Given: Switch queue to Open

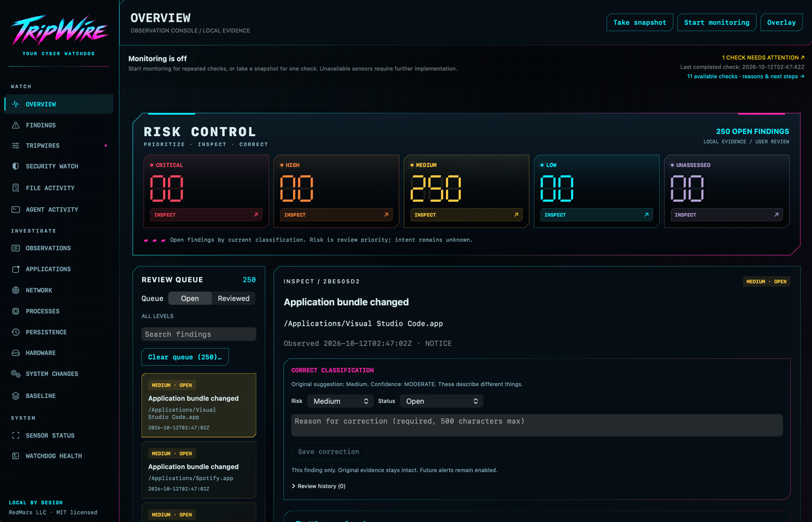Looking at the screenshot, I should click(x=189, y=299).
